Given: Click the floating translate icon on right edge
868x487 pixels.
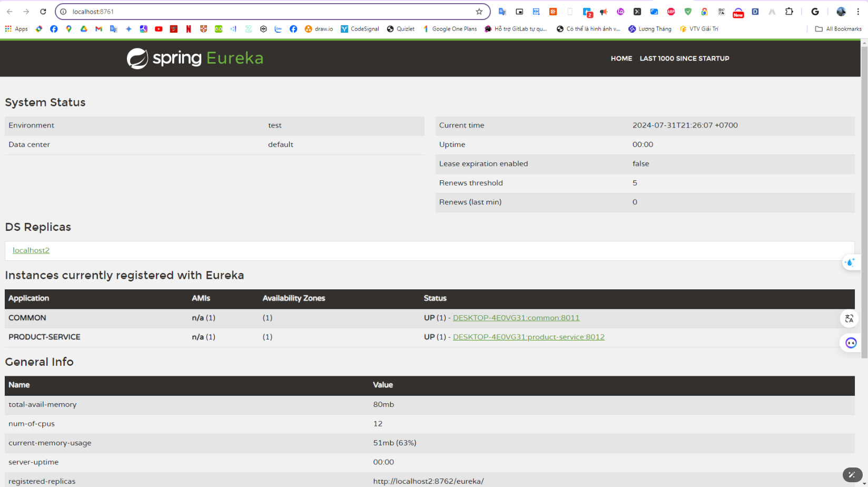Looking at the screenshot, I should point(850,318).
